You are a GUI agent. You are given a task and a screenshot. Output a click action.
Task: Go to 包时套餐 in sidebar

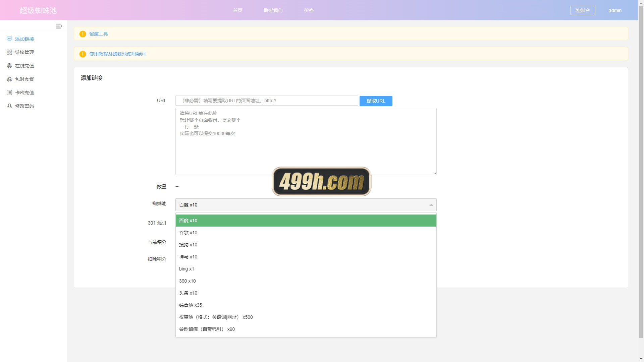24,79
